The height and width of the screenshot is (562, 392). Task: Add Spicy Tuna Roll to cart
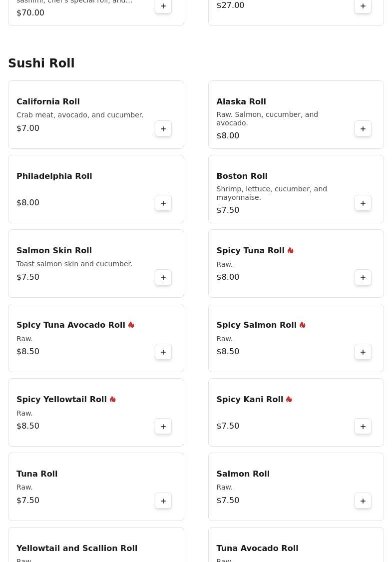(363, 278)
